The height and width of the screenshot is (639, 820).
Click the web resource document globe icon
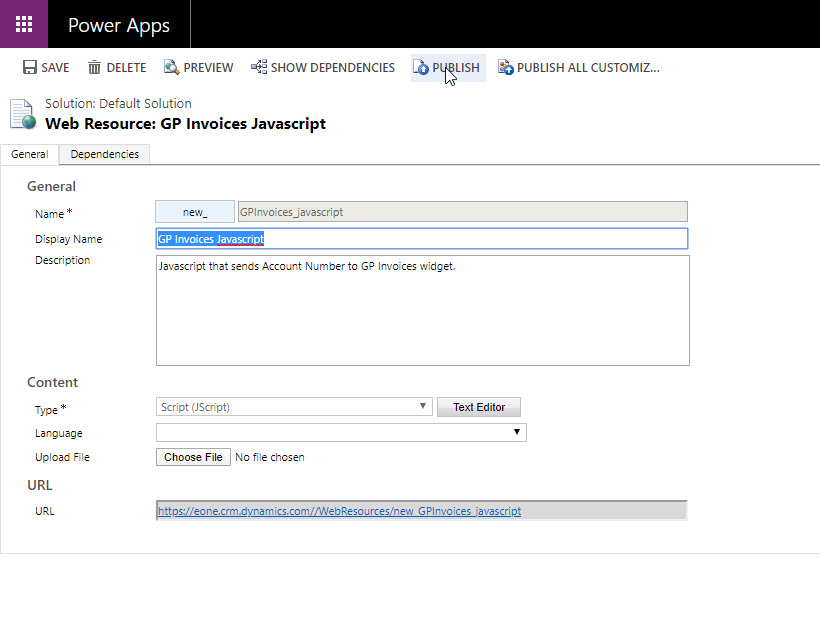[x=22, y=113]
